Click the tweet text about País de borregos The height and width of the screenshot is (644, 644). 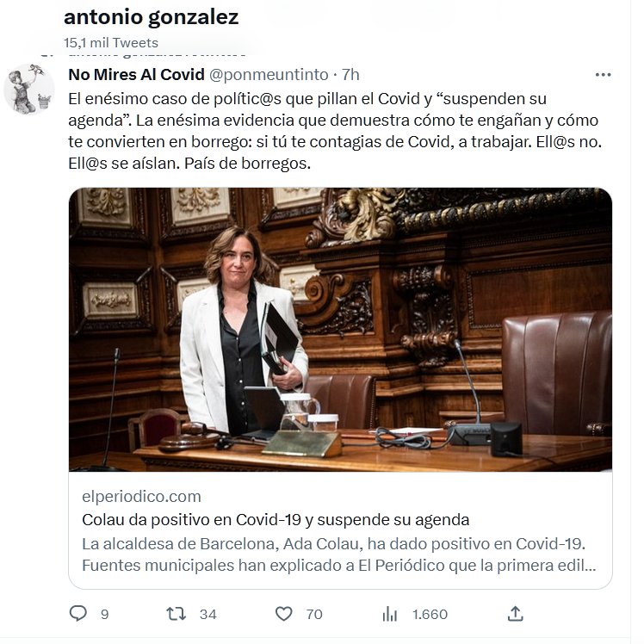tap(335, 131)
